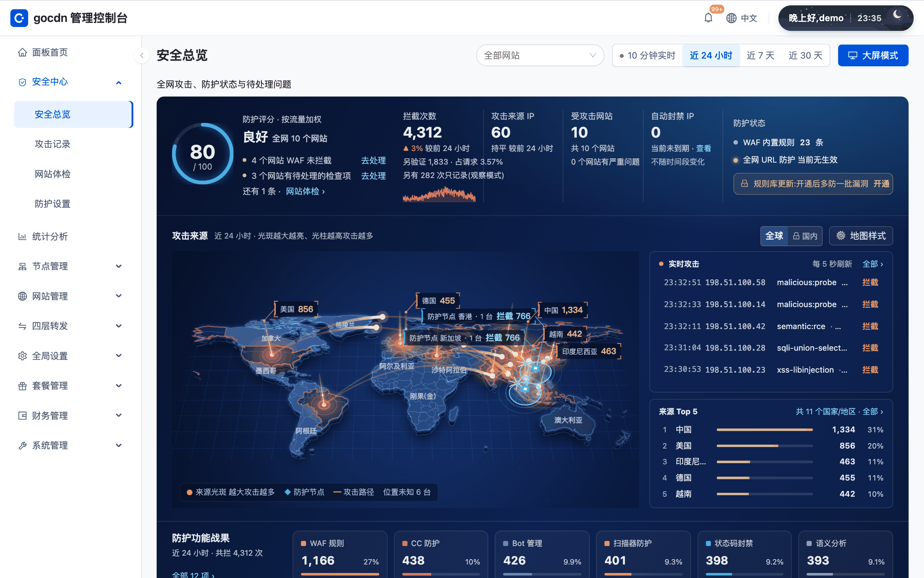Click 中国 progress bar in 来源 Top 5
This screenshot has width=924, height=578.
click(x=765, y=430)
